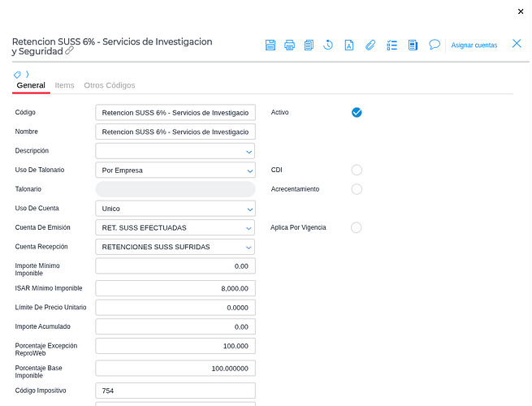The height and width of the screenshot is (406, 532).
Task: Enable Aplica Por Vigencia
Action: tap(357, 227)
